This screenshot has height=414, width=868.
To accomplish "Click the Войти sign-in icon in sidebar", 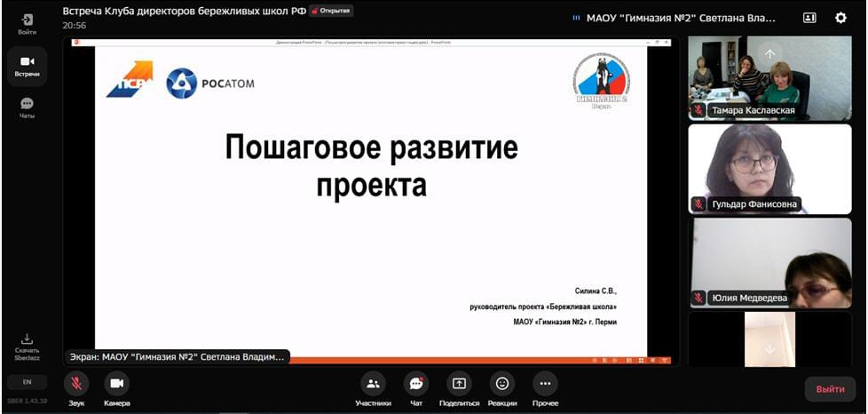I will (x=27, y=20).
